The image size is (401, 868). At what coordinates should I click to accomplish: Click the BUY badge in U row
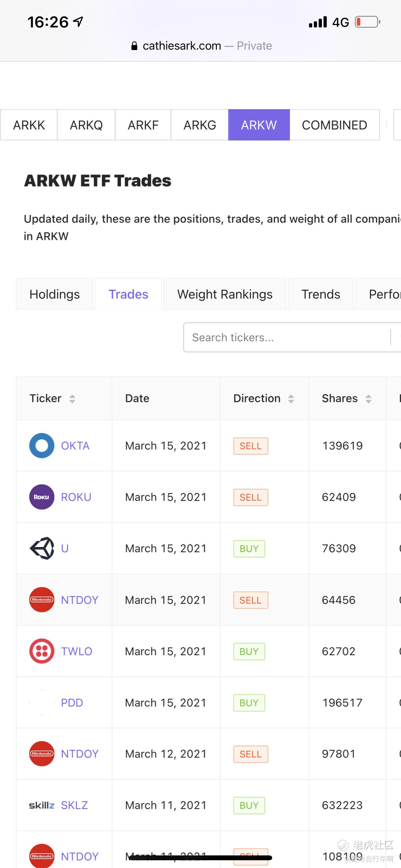[x=249, y=549]
